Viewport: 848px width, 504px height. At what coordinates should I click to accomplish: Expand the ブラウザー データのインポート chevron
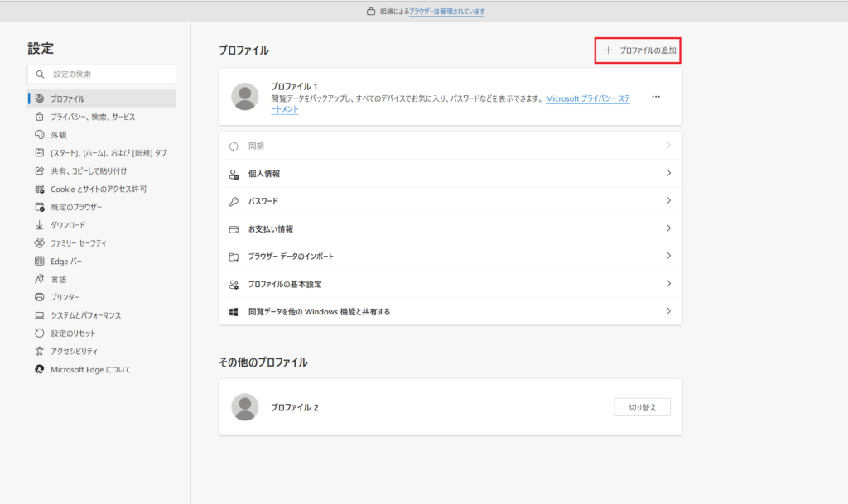coord(668,256)
